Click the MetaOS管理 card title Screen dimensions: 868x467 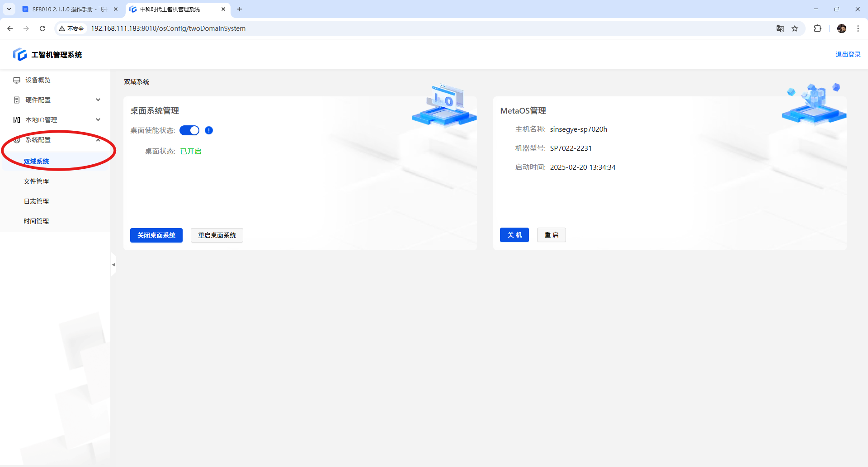point(523,111)
